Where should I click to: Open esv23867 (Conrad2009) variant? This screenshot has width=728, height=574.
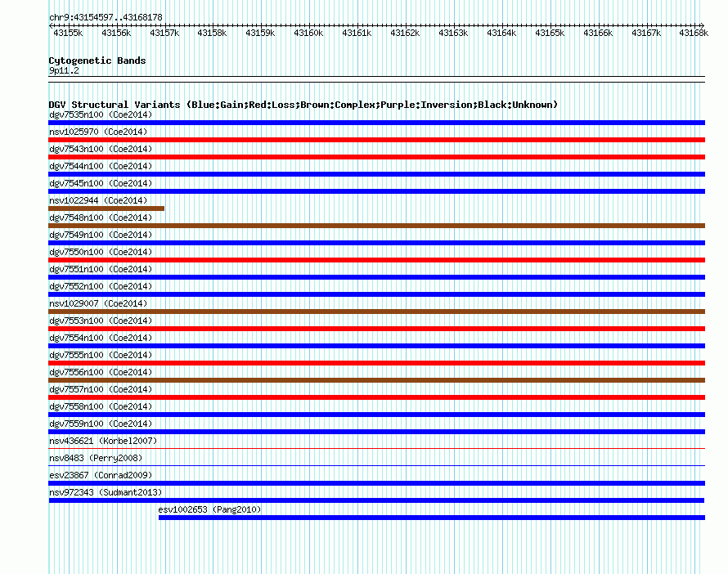click(101, 475)
